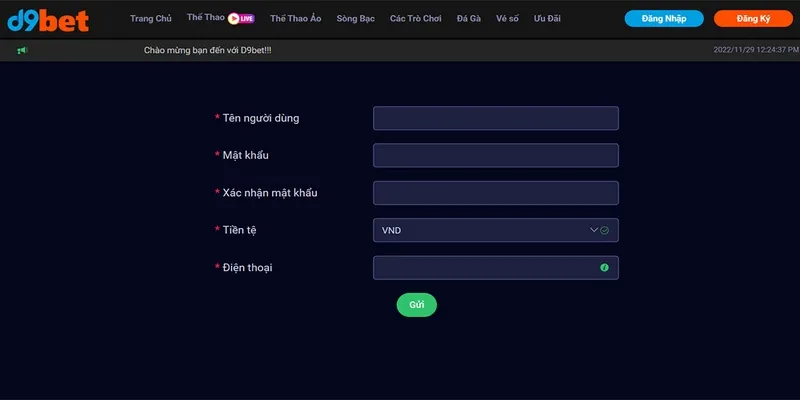Click the D9bet welcome announcement text
This screenshot has width=800, height=400.
click(208, 50)
